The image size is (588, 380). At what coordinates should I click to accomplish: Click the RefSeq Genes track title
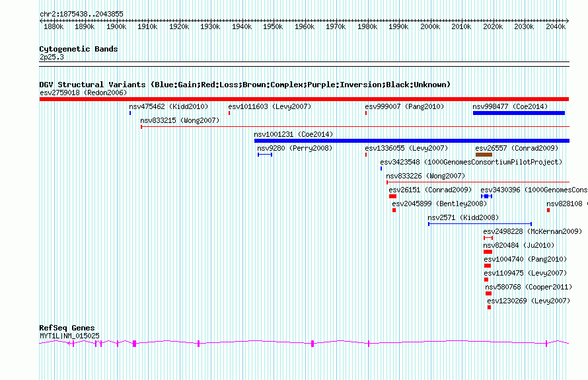[x=67, y=328]
